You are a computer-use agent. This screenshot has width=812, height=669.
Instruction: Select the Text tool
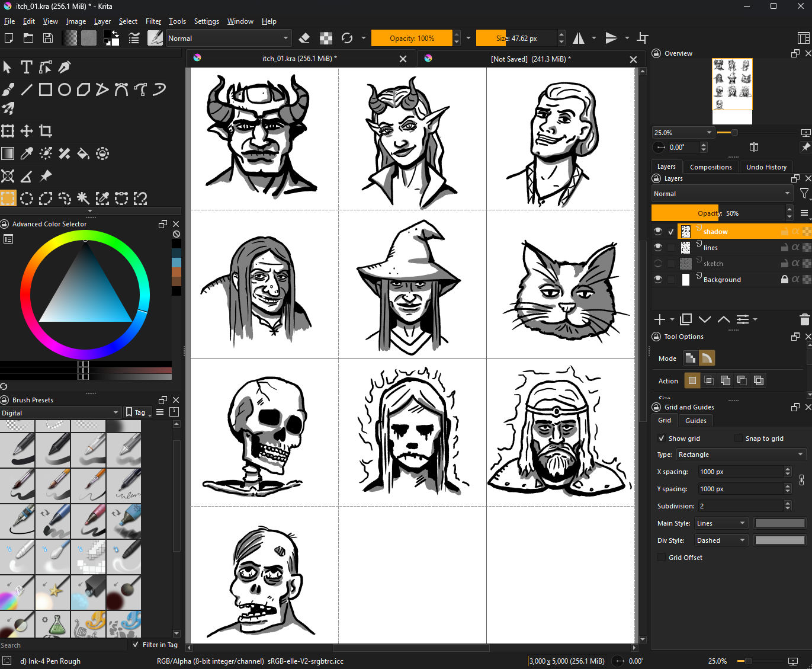click(x=26, y=67)
